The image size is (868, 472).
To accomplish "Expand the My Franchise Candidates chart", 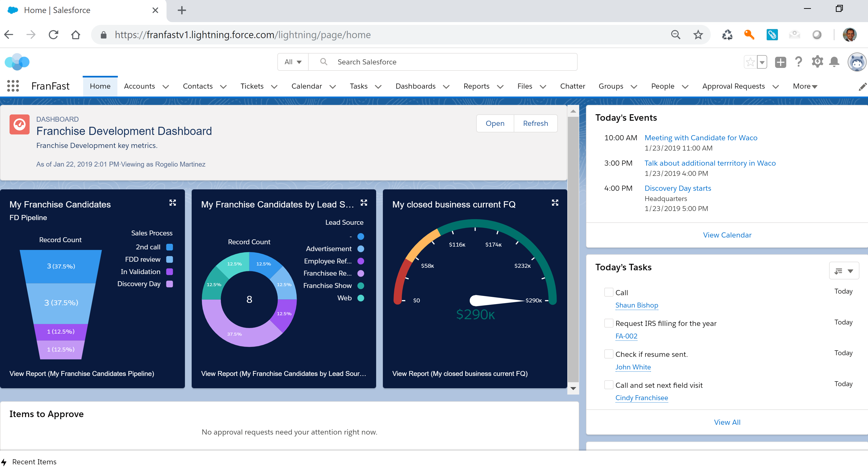I will (x=173, y=203).
